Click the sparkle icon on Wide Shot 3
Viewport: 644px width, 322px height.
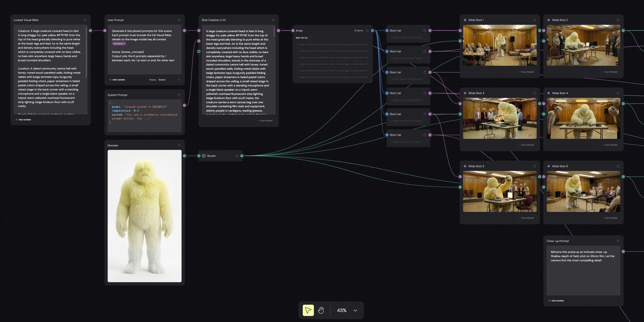[465, 93]
